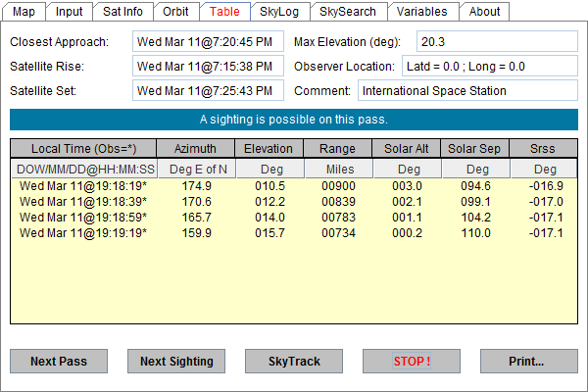Image resolution: width=588 pixels, height=392 pixels.
Task: Click solar altitude value 003.0
Action: click(x=408, y=186)
